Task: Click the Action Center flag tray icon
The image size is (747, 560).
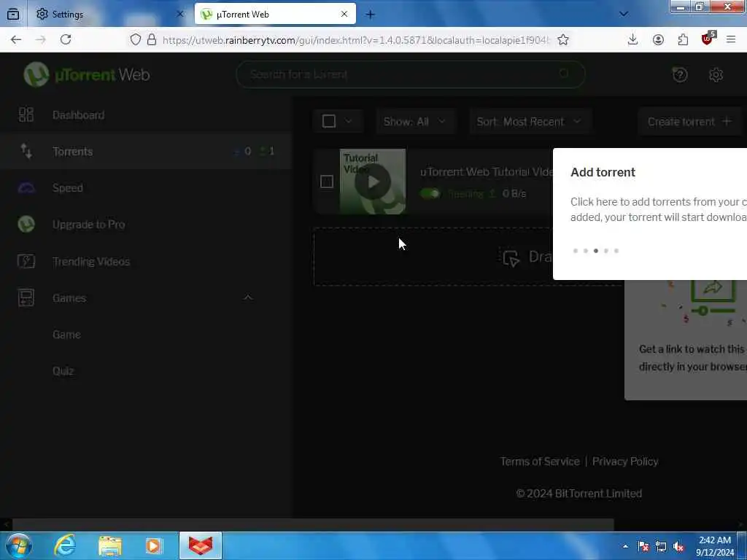Action: click(x=643, y=546)
